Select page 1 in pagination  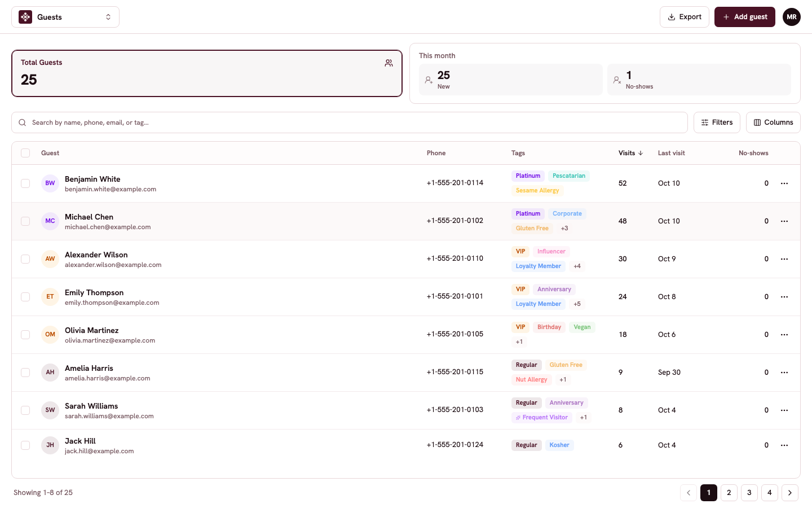point(709,493)
